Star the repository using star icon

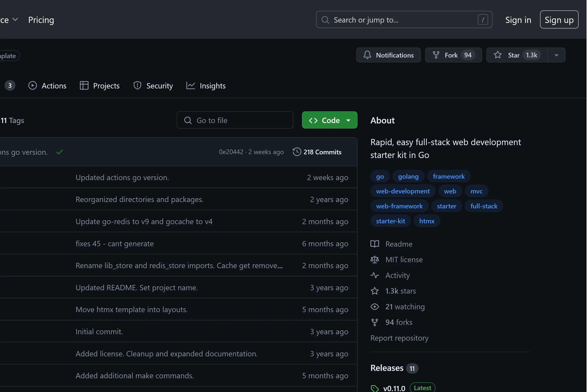(x=498, y=55)
